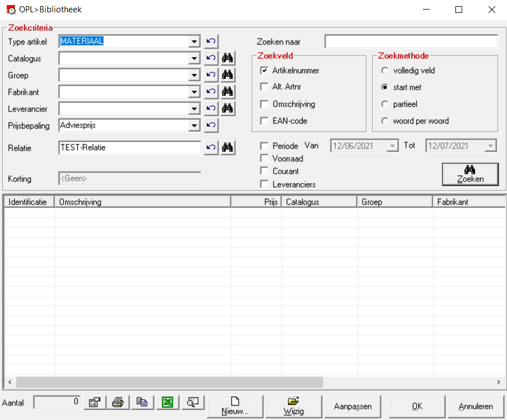The image size is (507, 420).
Task: Click the copy documents icon in bottom toolbar
Action: click(142, 403)
